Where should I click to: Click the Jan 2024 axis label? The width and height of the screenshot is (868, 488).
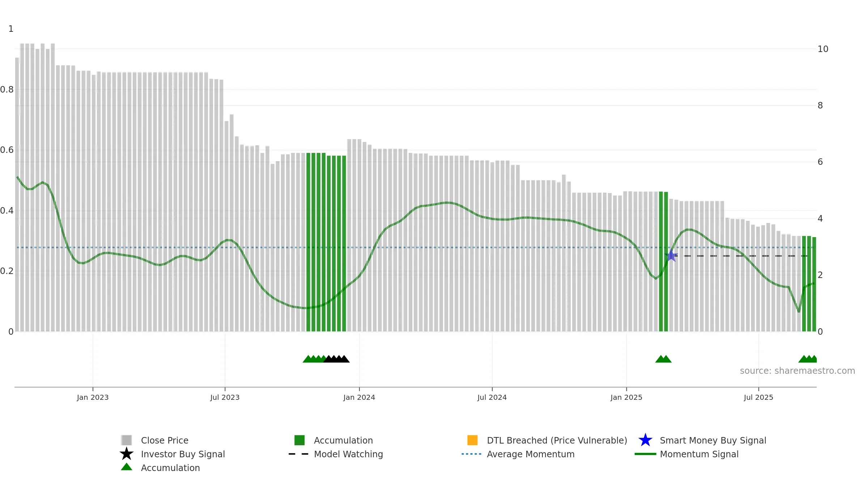[x=359, y=397]
